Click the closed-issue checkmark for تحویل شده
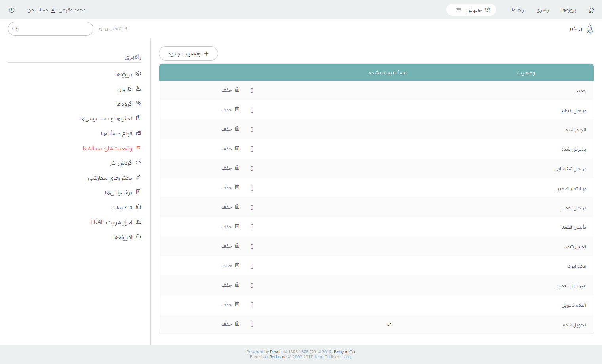 tap(389, 324)
